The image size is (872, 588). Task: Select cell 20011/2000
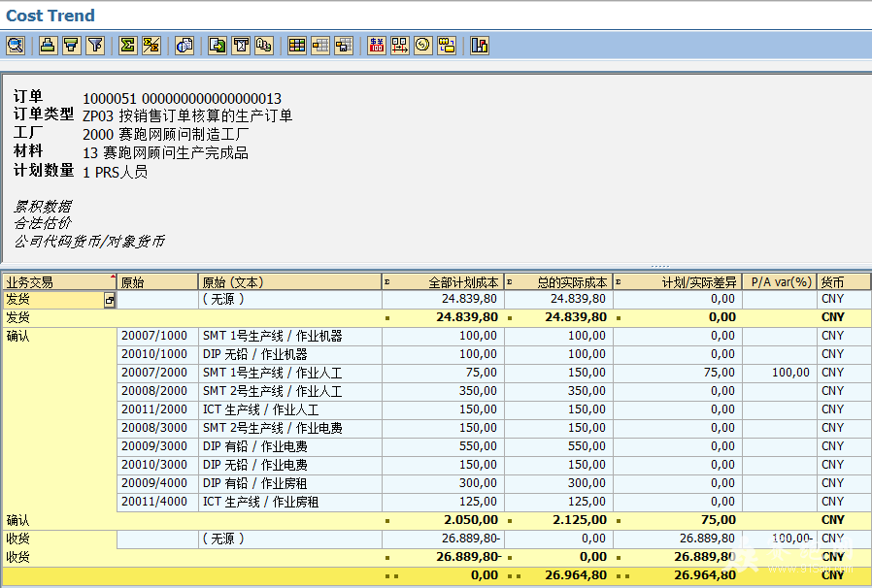point(157,409)
